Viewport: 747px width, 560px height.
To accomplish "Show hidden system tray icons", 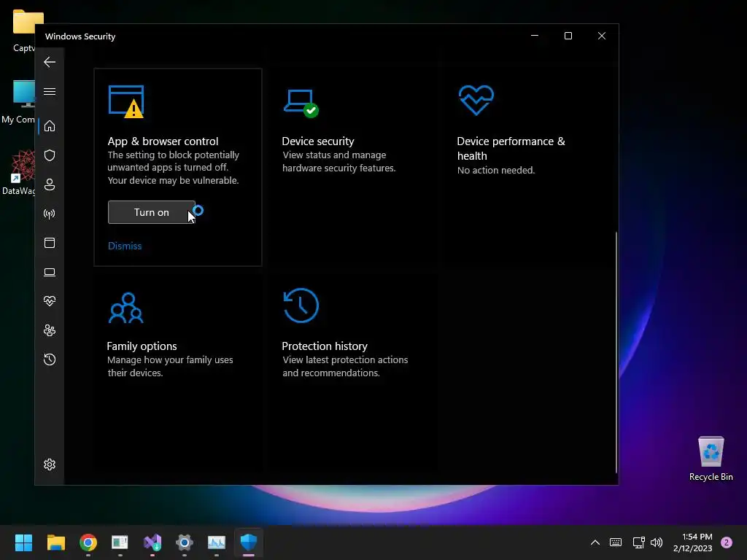I will tap(595, 542).
